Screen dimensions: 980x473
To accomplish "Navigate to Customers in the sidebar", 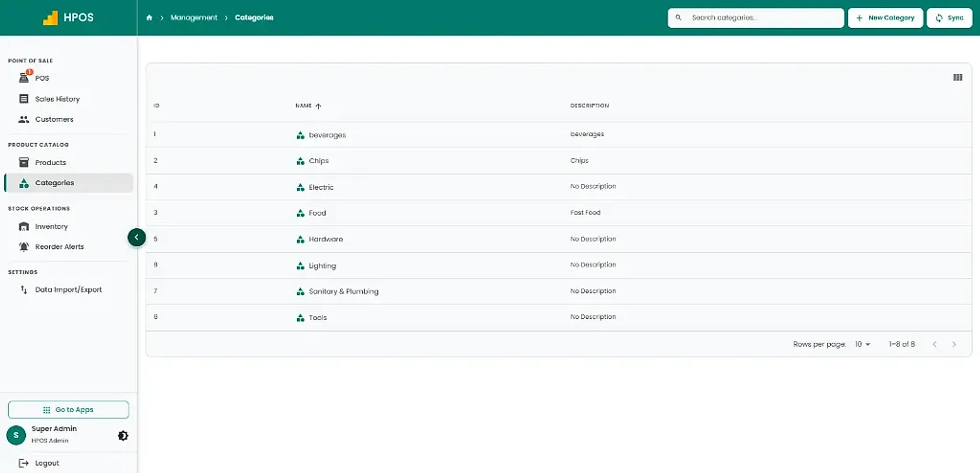I will click(68, 119).
